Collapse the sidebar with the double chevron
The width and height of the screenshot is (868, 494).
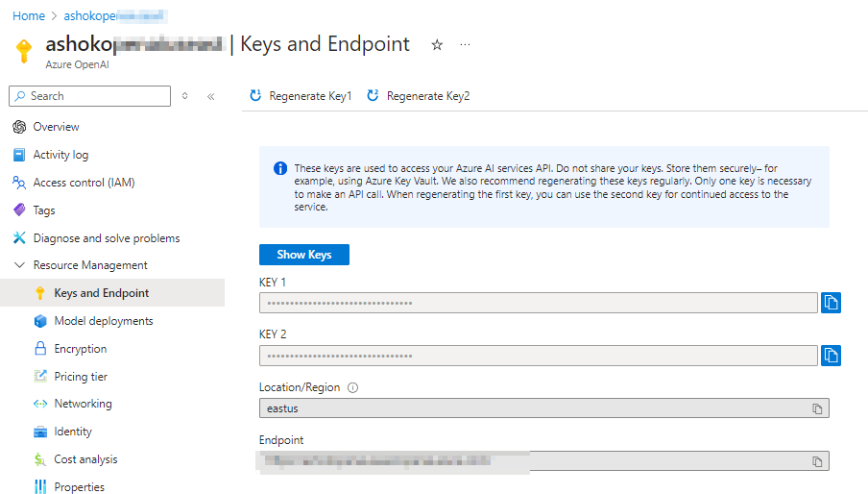click(x=211, y=96)
